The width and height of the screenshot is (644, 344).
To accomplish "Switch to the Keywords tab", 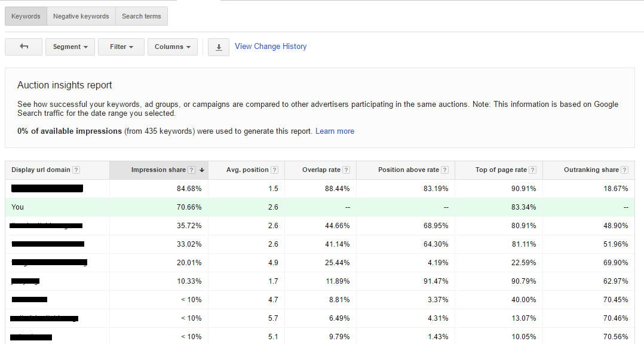I will coord(26,16).
